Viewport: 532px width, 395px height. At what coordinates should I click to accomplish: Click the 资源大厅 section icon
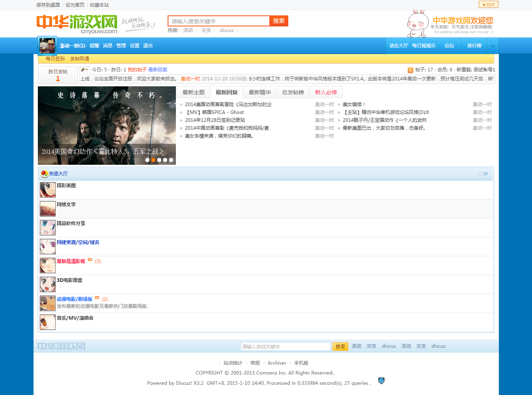[x=44, y=174]
